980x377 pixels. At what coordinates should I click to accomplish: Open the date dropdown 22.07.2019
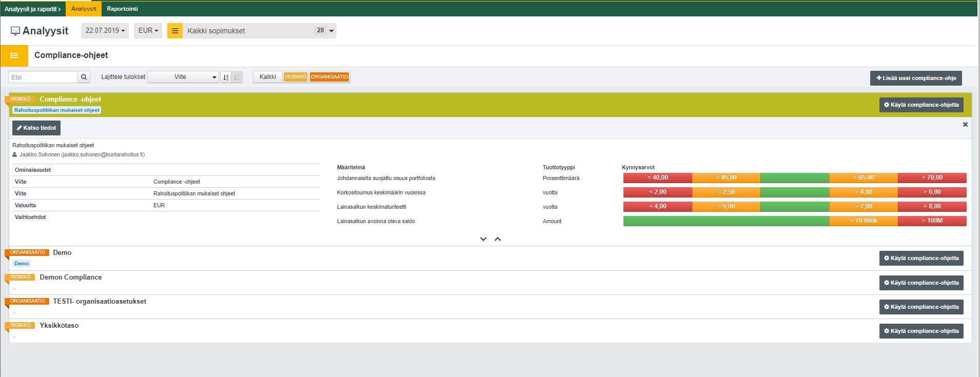pyautogui.click(x=105, y=31)
